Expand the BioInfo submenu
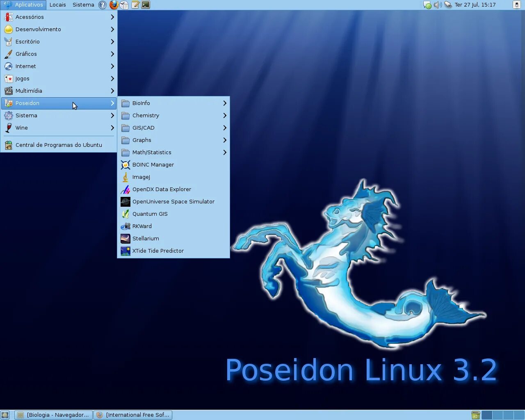Image resolution: width=525 pixels, height=420 pixels. point(173,103)
